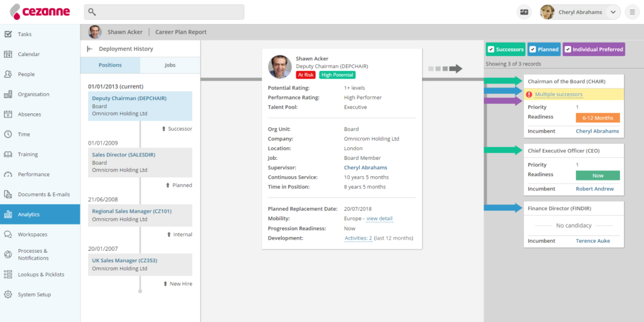Open UK Sales Manager (CZ353) position
Image resolution: width=644 pixels, height=322 pixels.
coord(125,260)
